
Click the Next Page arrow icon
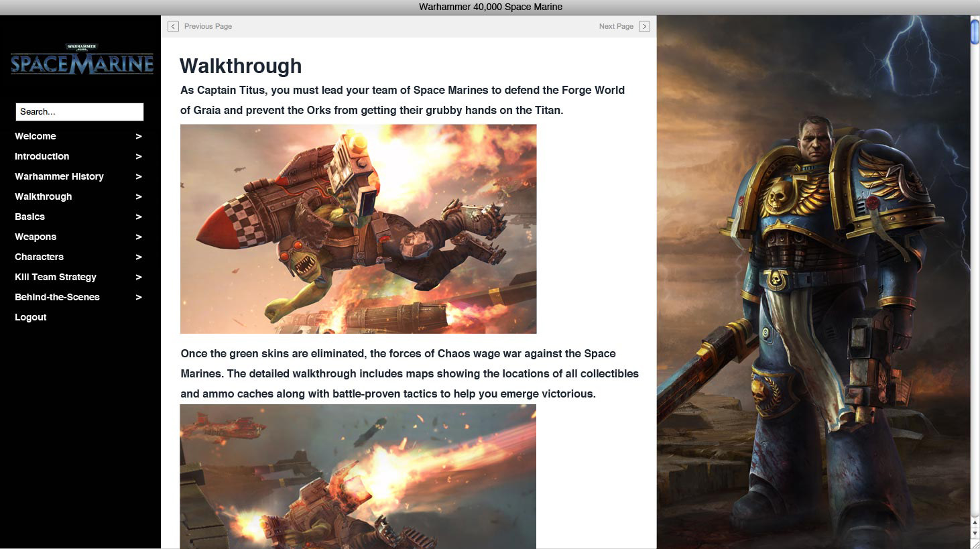point(644,26)
